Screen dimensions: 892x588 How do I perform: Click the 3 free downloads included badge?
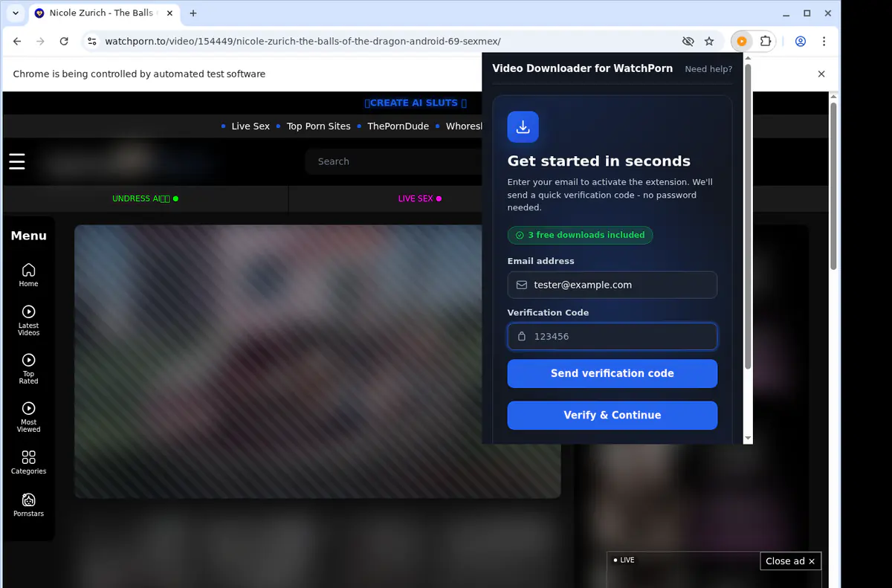(580, 235)
